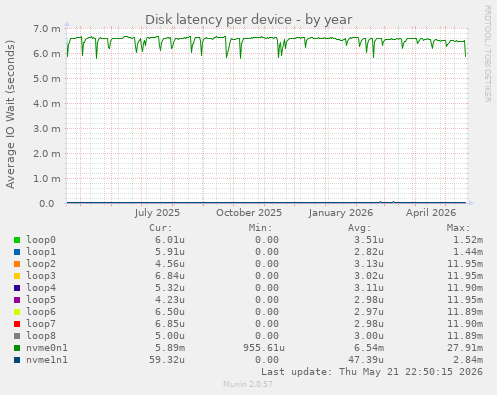This screenshot has height=395, width=497.
Task: Click nvme0n1 max value 27.91m
Action: pos(465,348)
